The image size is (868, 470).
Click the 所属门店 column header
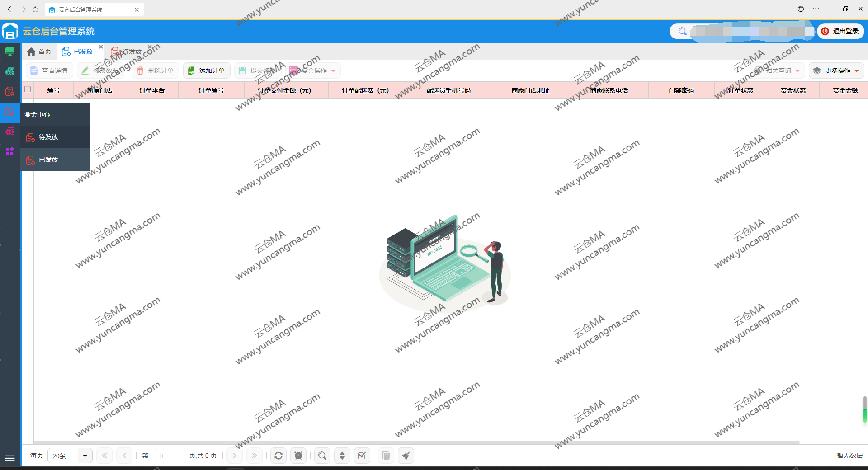[100, 90]
